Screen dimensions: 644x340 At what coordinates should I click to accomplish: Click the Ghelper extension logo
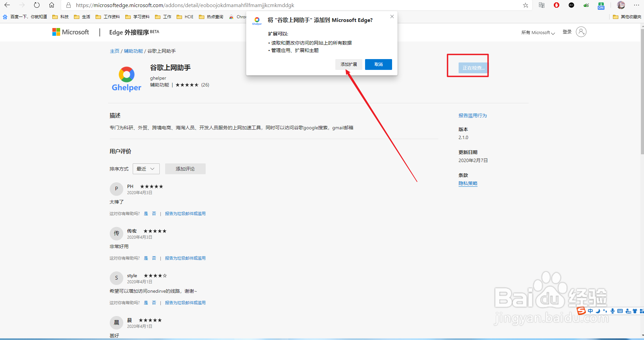[127, 79]
